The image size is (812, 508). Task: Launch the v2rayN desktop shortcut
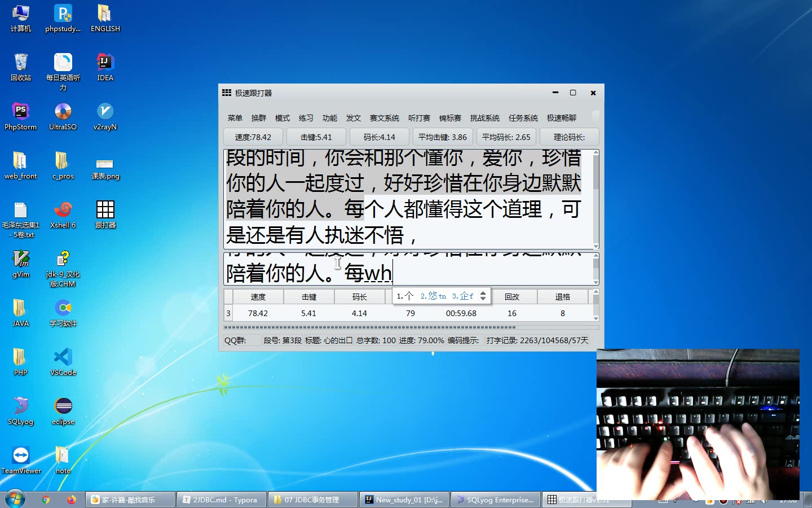pyautogui.click(x=105, y=116)
